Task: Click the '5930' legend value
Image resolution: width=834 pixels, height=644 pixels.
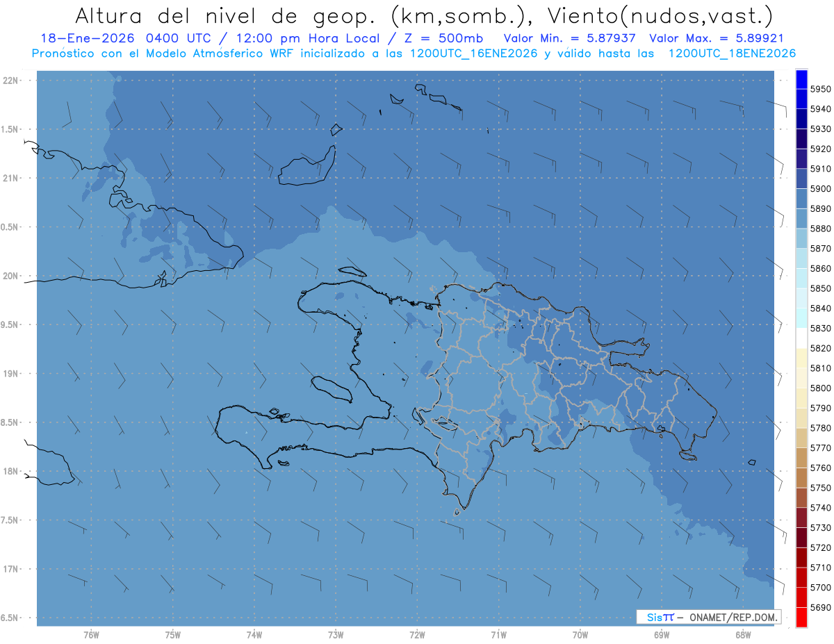Action: point(821,129)
